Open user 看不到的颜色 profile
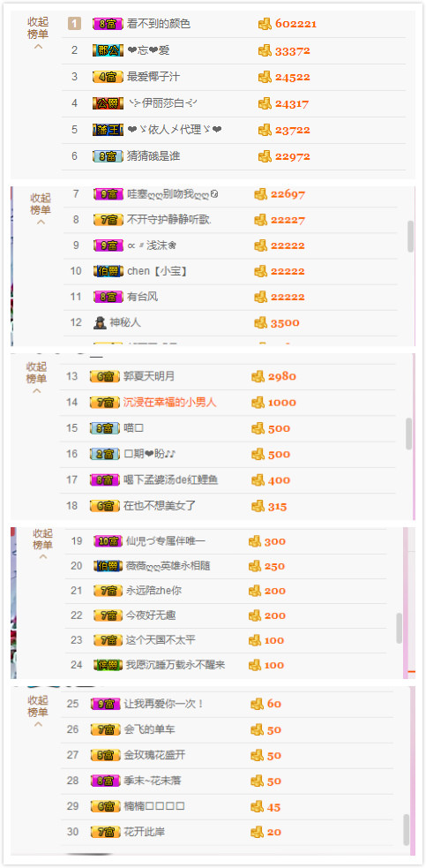This screenshot has height=868, width=426. coord(159,24)
